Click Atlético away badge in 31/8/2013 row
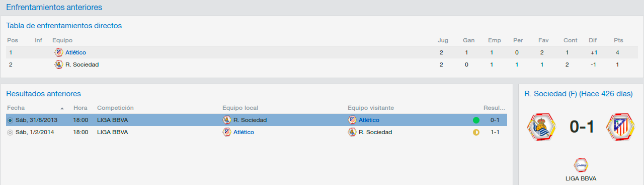This screenshot has height=185, width=644. (x=352, y=120)
